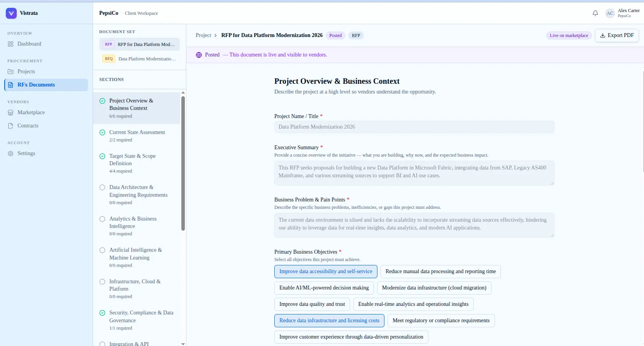Click Infrastructure, Cloud & Platform status circle
This screenshot has height=346, width=644.
click(102, 282)
